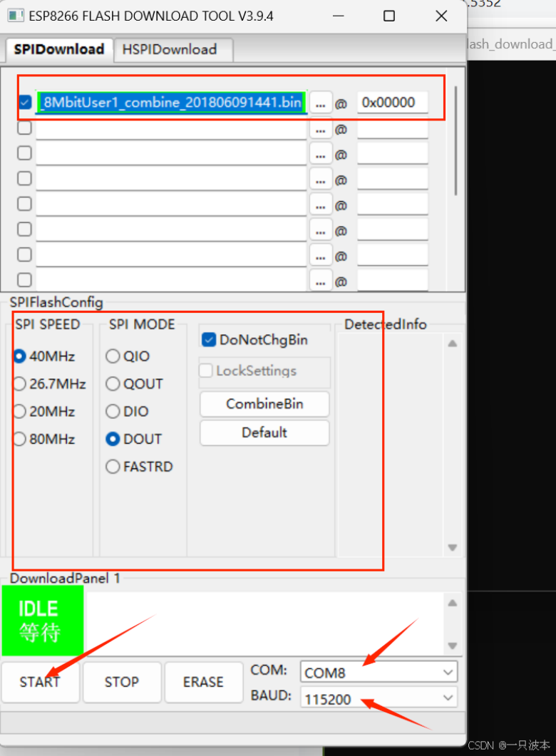
Task: Open the BAUD rate dropdown
Action: pos(379,698)
